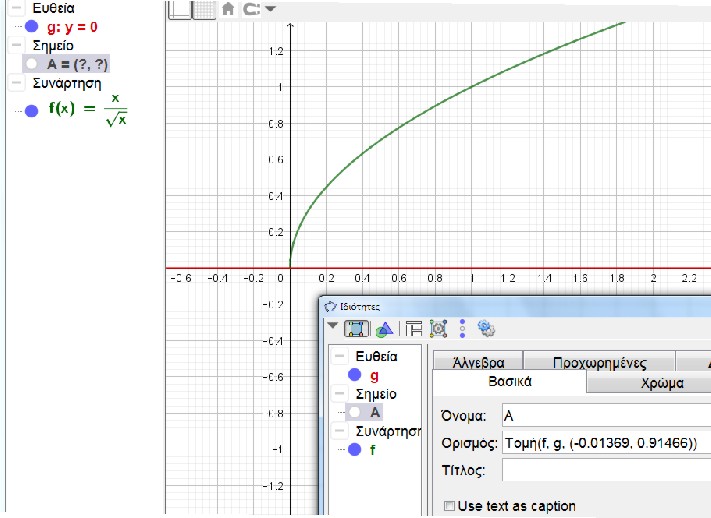Select 'A = (?, ?)' in Algebra view
The width and height of the screenshot is (711, 518).
[78, 64]
